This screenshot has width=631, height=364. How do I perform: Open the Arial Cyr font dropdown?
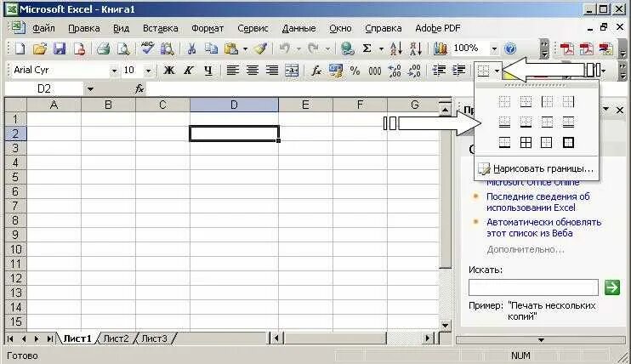[x=114, y=71]
